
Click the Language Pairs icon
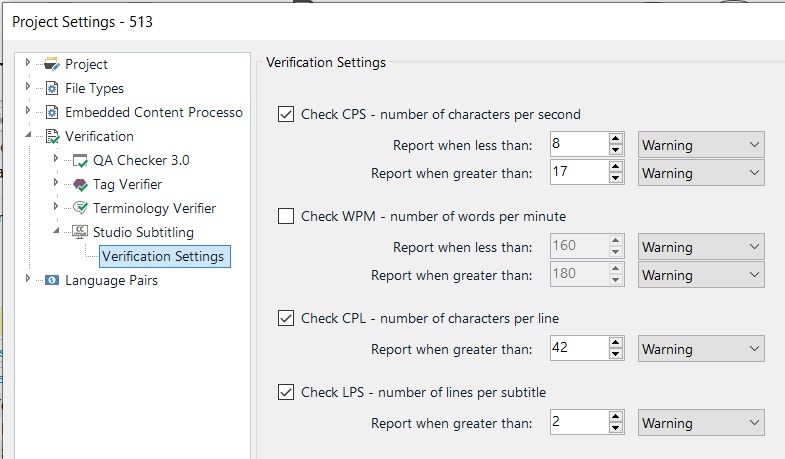pyautogui.click(x=52, y=280)
